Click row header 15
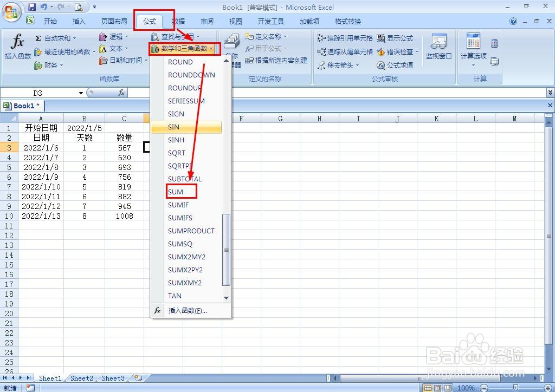555x392 pixels. (x=9, y=265)
